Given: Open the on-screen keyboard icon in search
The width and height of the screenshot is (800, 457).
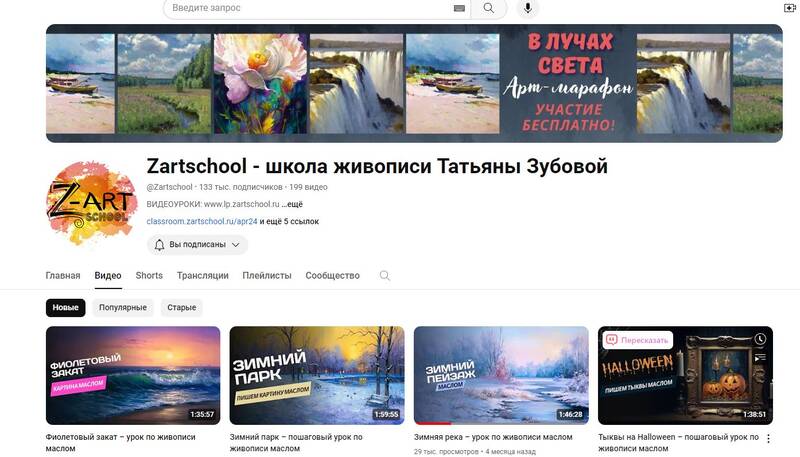Looking at the screenshot, I should [459, 8].
